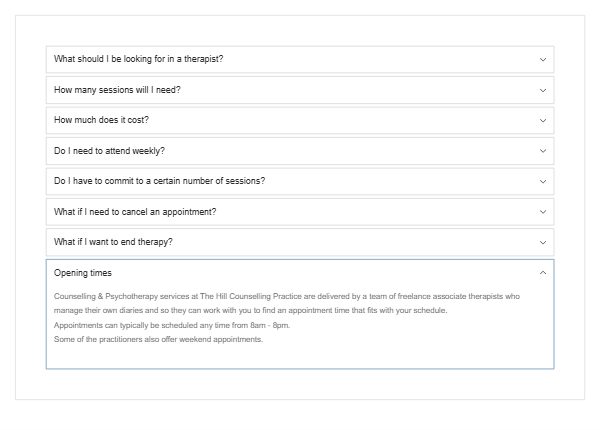Expand chevron for "What should I be looking for"
The width and height of the screenshot is (600, 430).
pos(543,60)
